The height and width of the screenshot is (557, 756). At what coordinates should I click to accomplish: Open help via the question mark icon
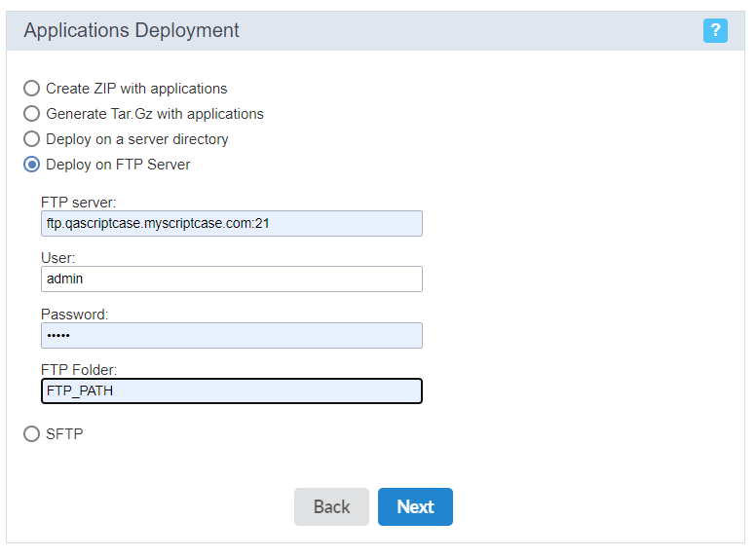click(715, 31)
